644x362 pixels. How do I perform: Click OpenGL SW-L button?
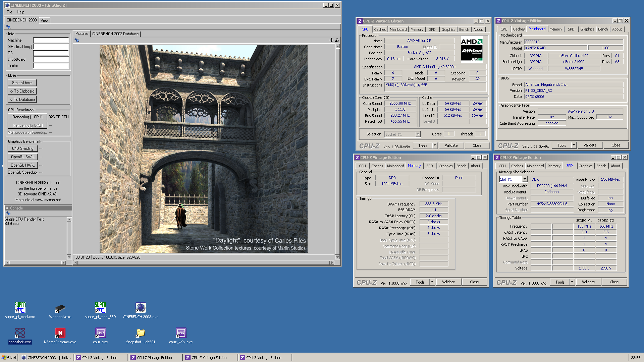click(23, 157)
